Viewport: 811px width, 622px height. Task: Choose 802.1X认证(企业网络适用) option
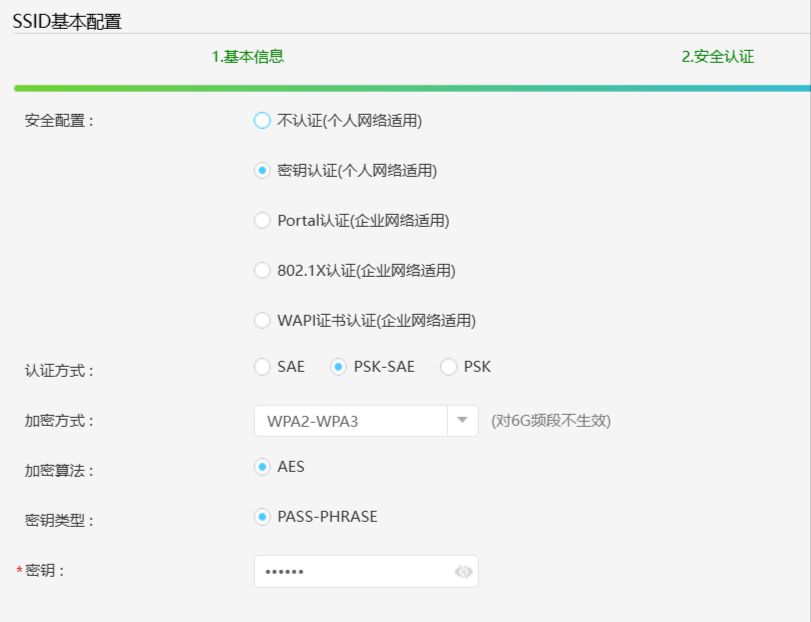(262, 270)
